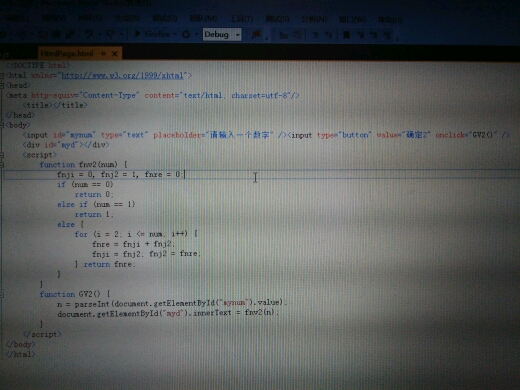Click the clear bookmarks icon at toolbar end
Viewport: 520px width, 390px height.
click(x=387, y=35)
